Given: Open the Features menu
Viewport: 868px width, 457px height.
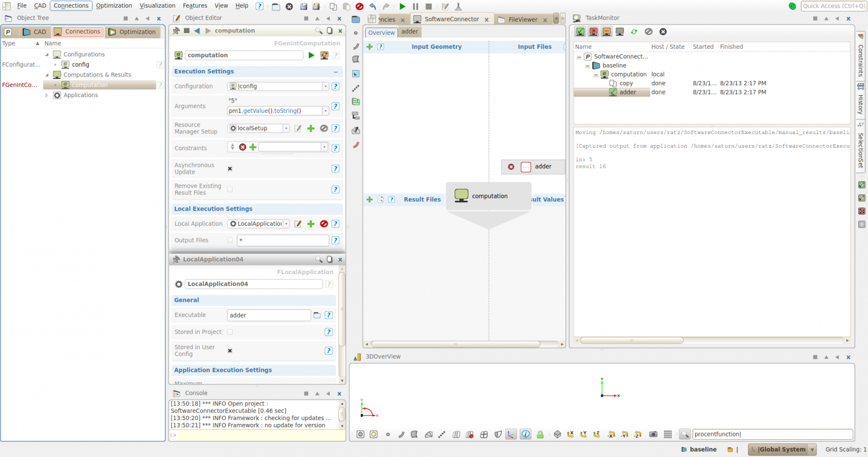Looking at the screenshot, I should (x=195, y=6).
